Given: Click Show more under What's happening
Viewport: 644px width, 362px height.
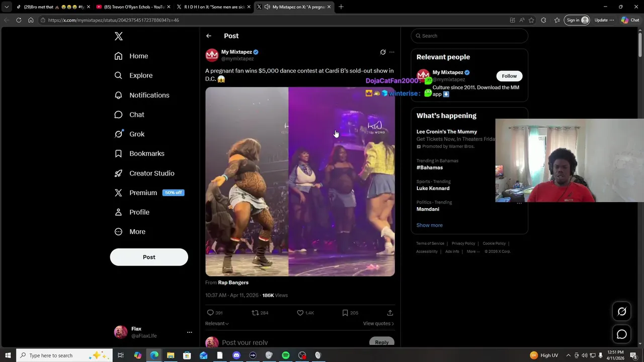Looking at the screenshot, I should pyautogui.click(x=430, y=225).
